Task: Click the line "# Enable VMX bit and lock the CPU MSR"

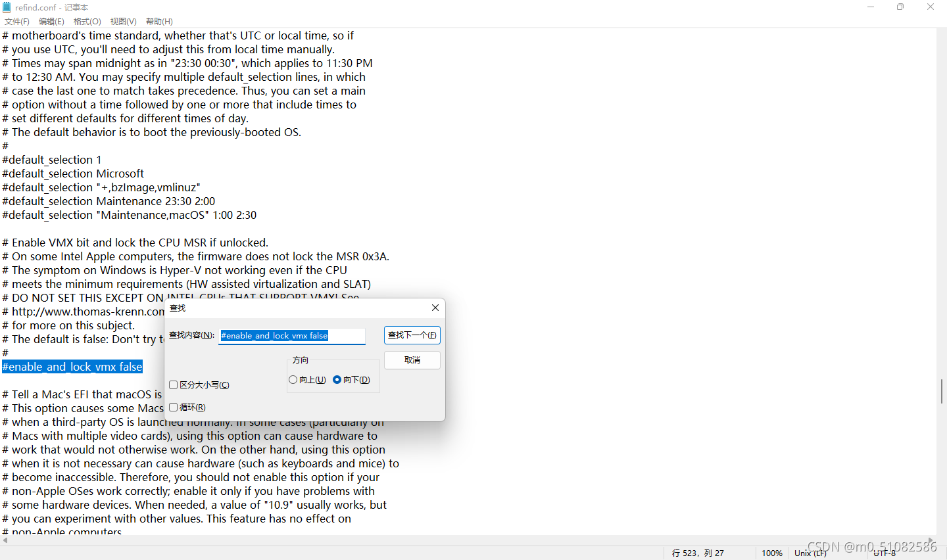Action: (x=135, y=243)
